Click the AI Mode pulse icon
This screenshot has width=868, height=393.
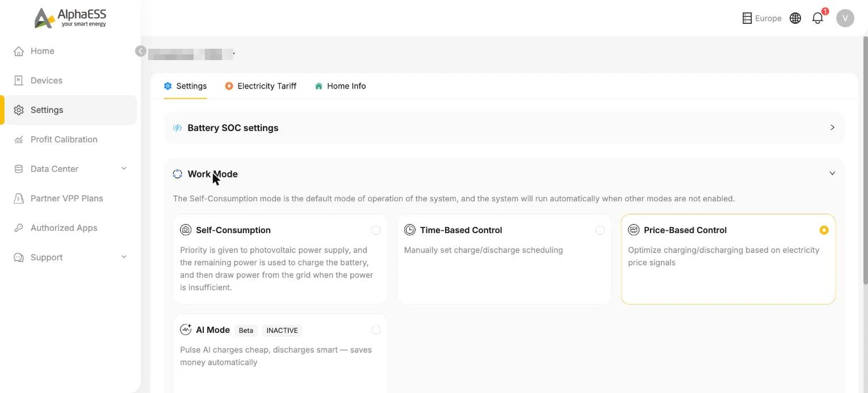pos(186,329)
